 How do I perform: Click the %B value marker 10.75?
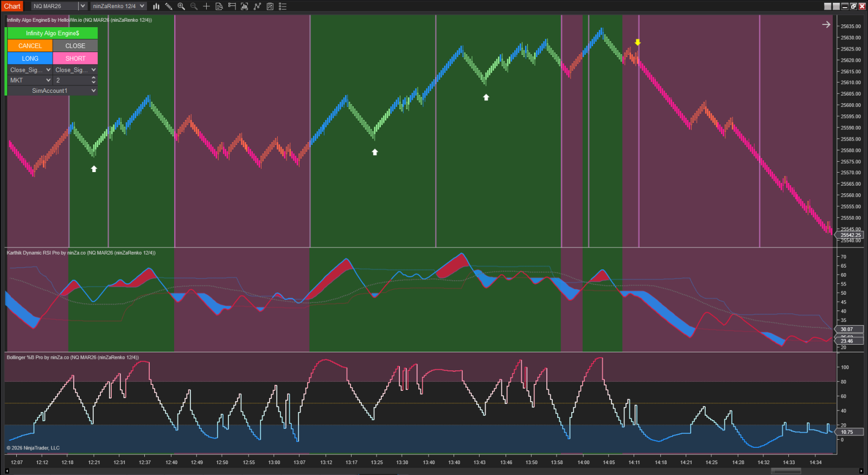click(848, 432)
